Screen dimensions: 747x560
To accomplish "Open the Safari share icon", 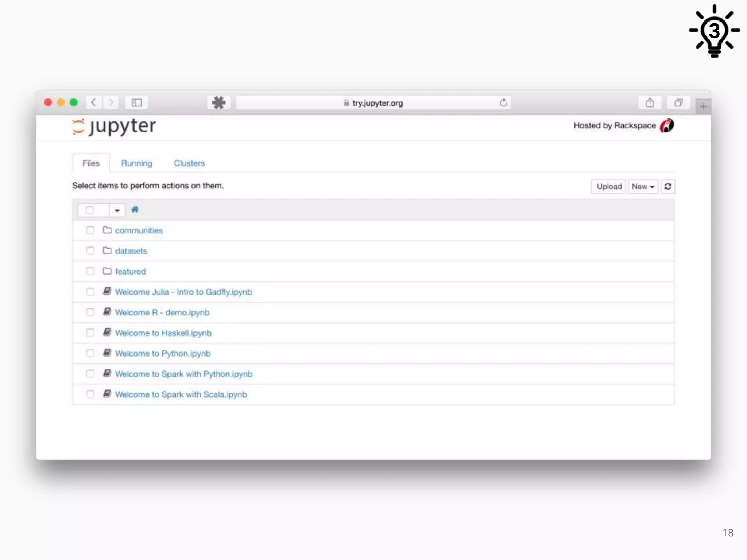I will tap(650, 103).
